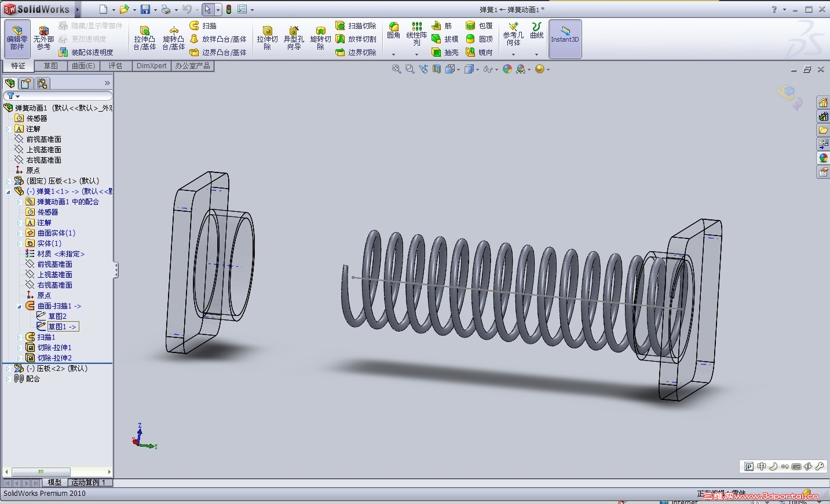Open the Options icon in title toolbar
Image resolution: width=830 pixels, height=504 pixels.
pos(242,9)
